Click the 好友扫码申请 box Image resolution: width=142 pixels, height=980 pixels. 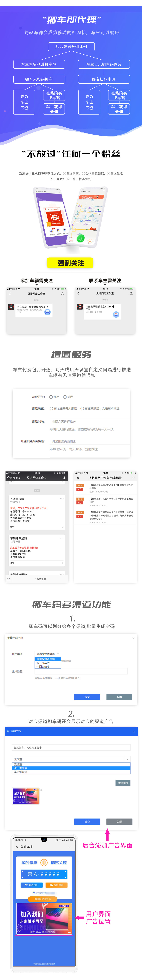click(x=104, y=79)
